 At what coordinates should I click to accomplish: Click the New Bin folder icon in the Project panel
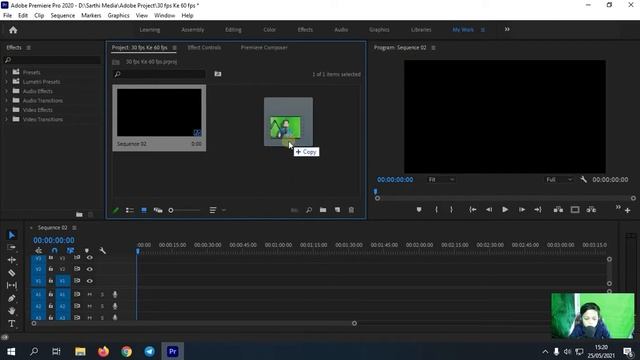[323, 210]
